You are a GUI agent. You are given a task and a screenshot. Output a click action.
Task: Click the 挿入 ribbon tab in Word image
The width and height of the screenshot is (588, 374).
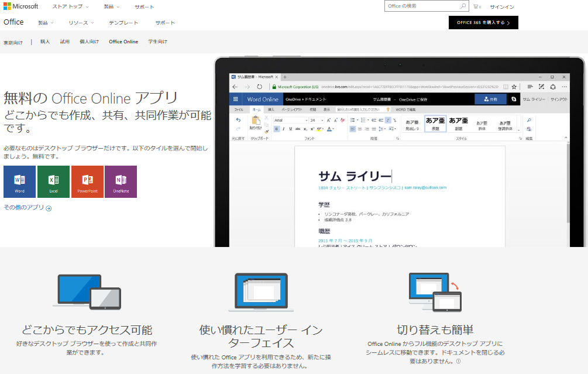tap(271, 109)
